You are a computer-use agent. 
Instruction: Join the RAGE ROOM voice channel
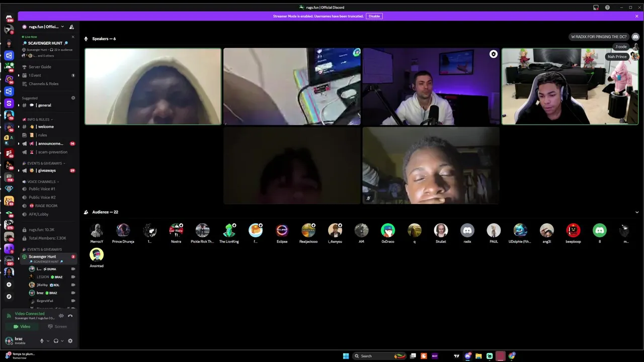(x=48, y=206)
